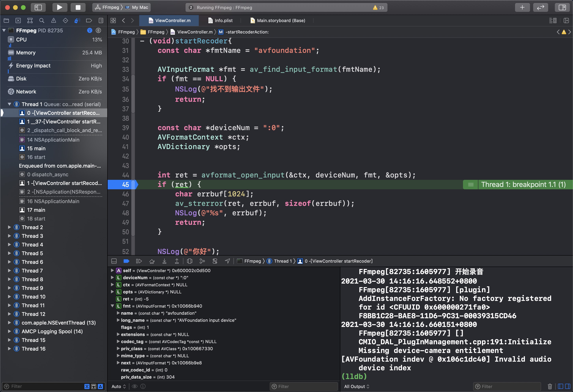Screen dimensions: 573x392
Task: Click the code review arrows button
Action: pos(540,7)
